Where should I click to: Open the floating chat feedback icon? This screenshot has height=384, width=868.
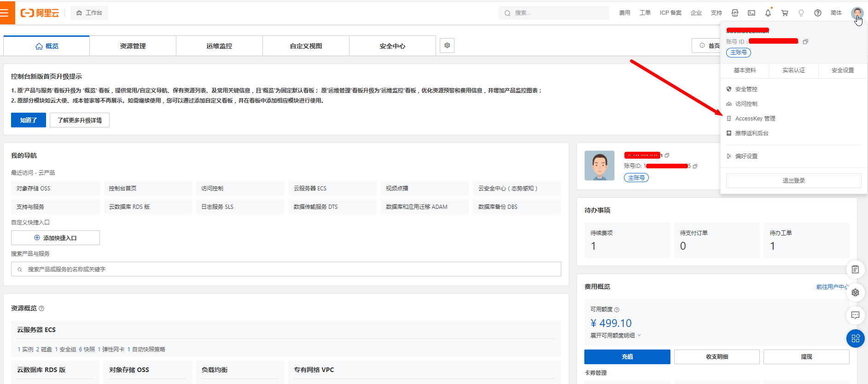855,315
